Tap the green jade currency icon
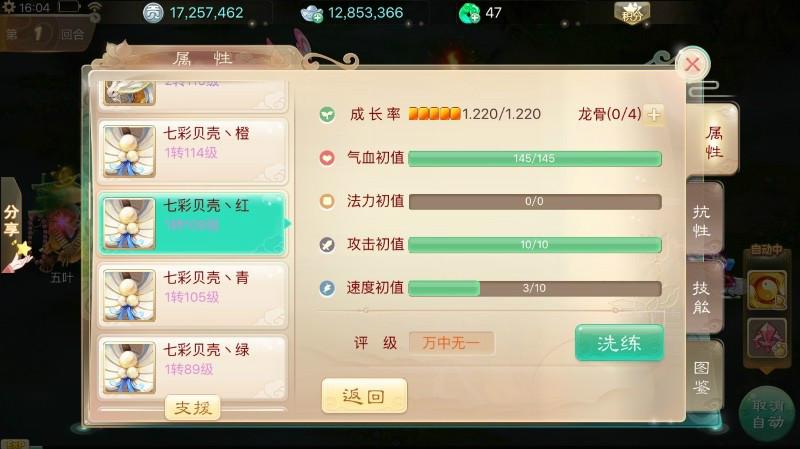Screen dimensions: 800x449 tap(469, 13)
